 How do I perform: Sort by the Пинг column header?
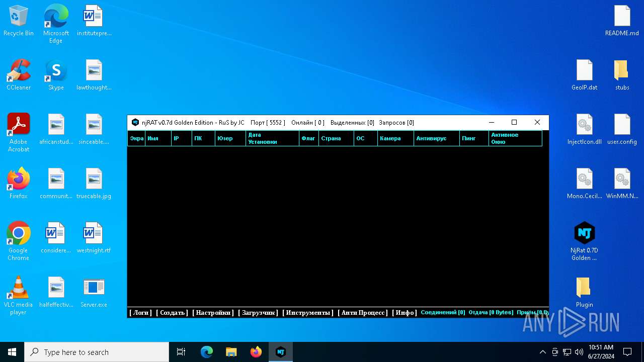(474, 138)
